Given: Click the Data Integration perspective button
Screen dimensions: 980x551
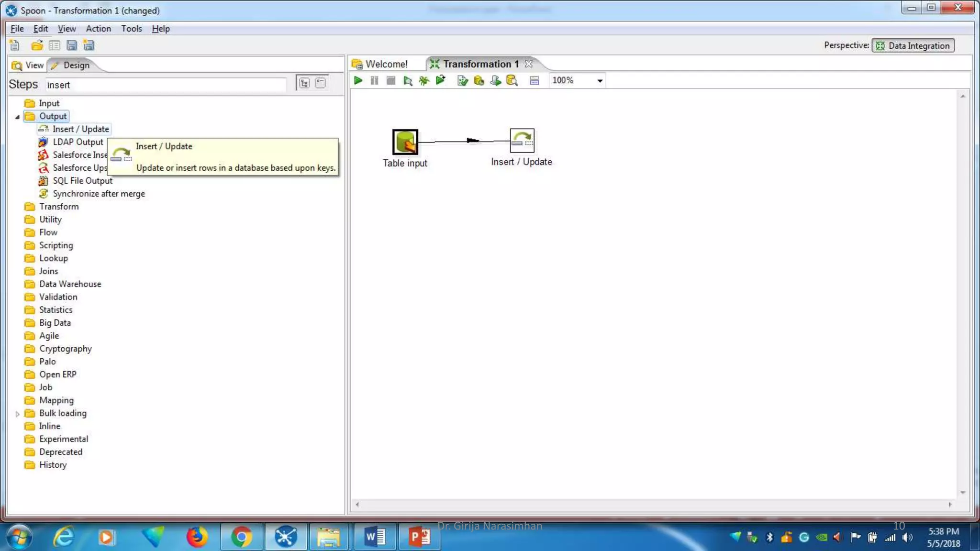Looking at the screenshot, I should (913, 45).
